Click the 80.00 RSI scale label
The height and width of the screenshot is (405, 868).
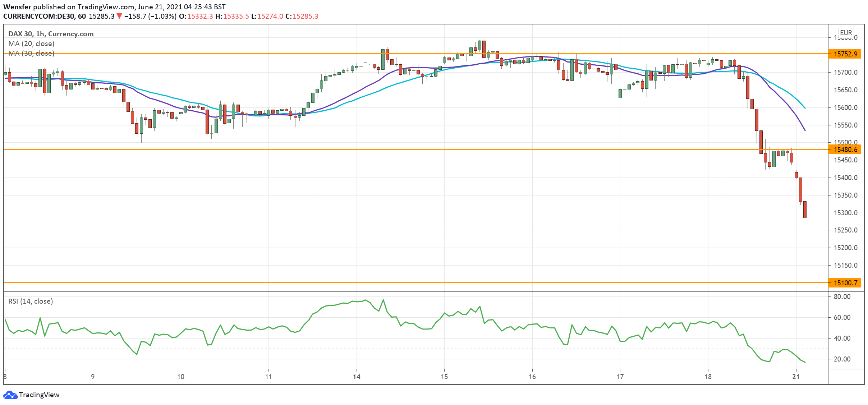pyautogui.click(x=842, y=296)
